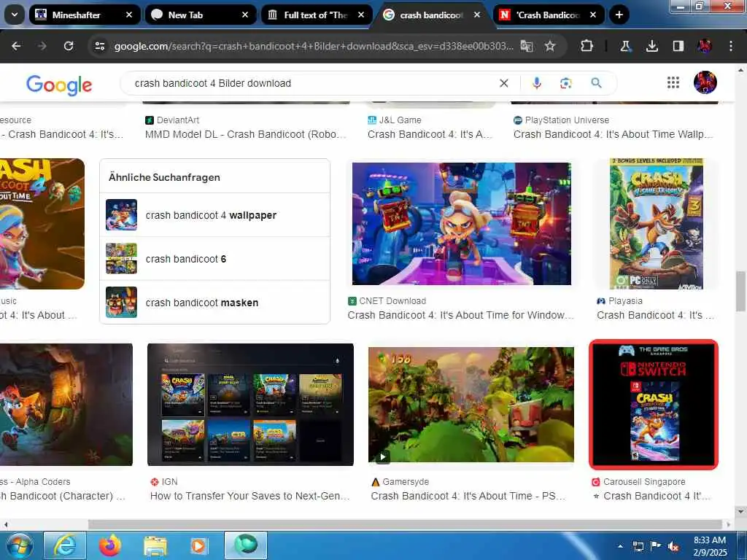The height and width of the screenshot is (560, 747).
Task: Open Action Center flag icon
Action: (656, 546)
